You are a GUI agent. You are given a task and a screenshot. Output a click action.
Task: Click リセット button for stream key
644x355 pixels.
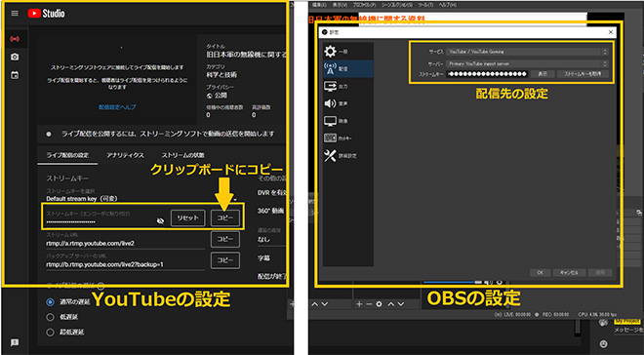point(187,217)
